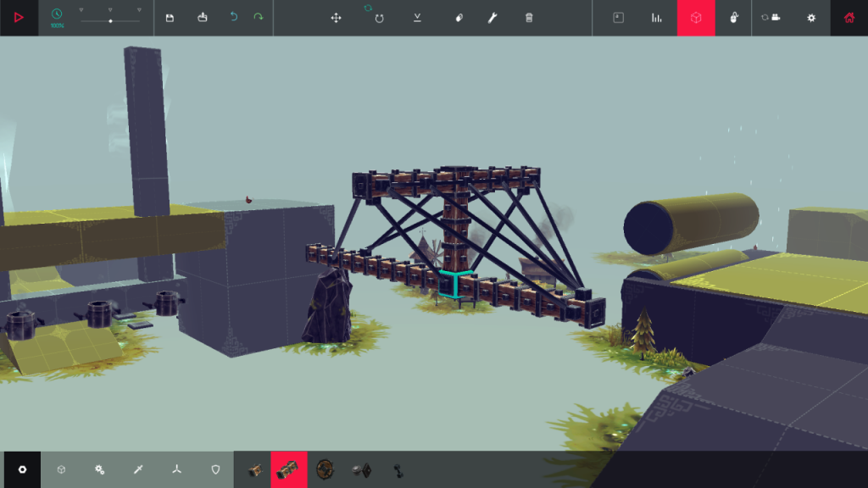
Task: Open the machine statistics bar-chart panel
Action: (x=656, y=18)
